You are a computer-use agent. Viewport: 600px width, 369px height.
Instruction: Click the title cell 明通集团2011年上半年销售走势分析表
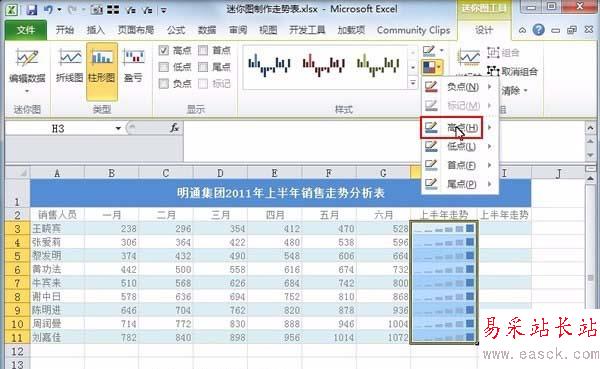point(280,193)
